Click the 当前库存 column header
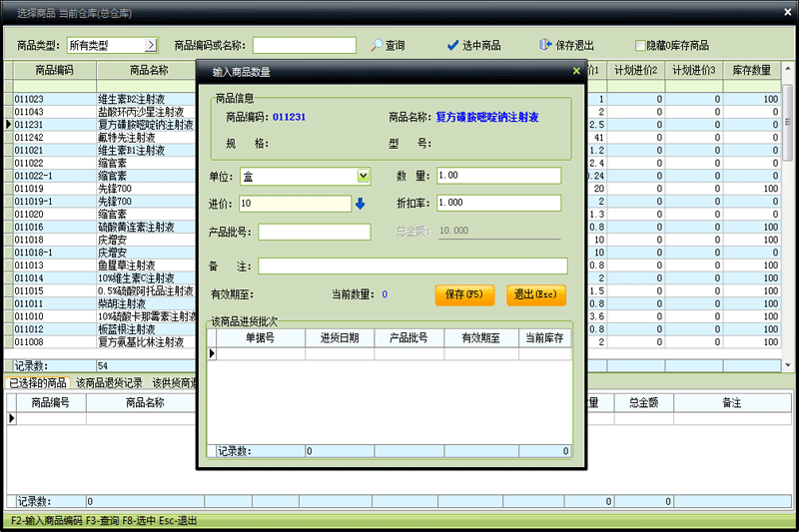This screenshot has height=532, width=799. 544,338
